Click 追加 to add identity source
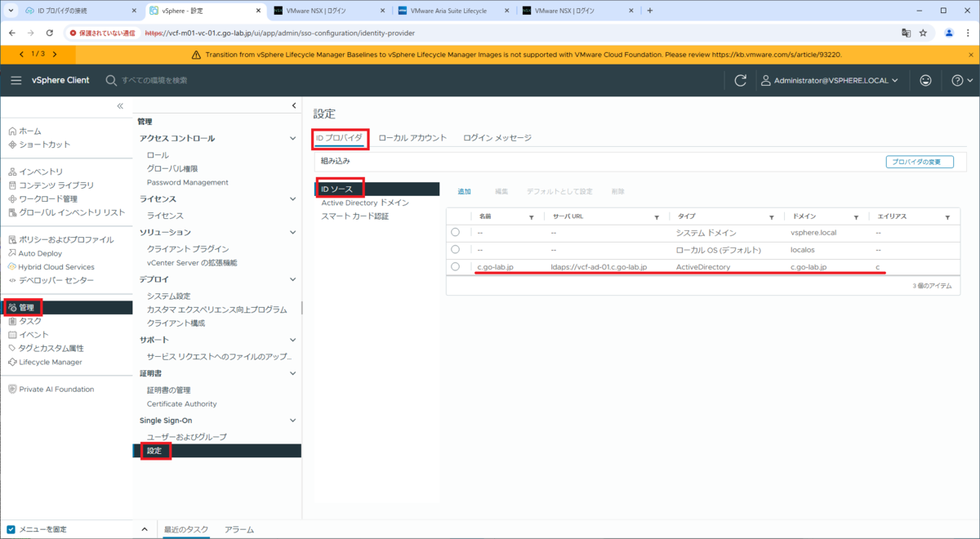 pyautogui.click(x=464, y=191)
